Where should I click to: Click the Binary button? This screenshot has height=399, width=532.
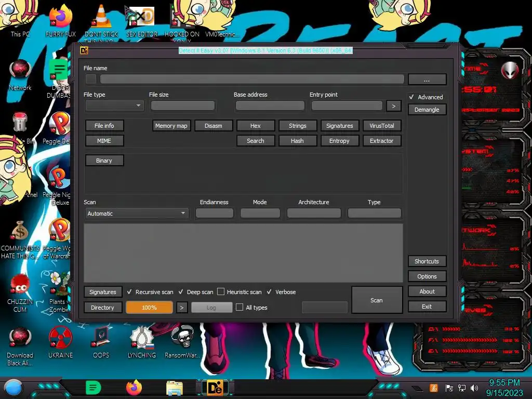click(104, 161)
